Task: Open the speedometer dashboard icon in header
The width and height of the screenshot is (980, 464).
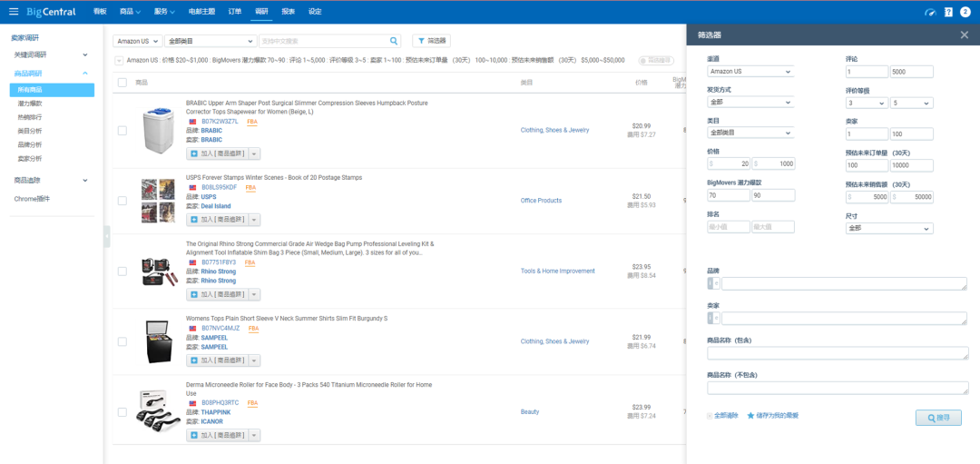Action: (931, 12)
